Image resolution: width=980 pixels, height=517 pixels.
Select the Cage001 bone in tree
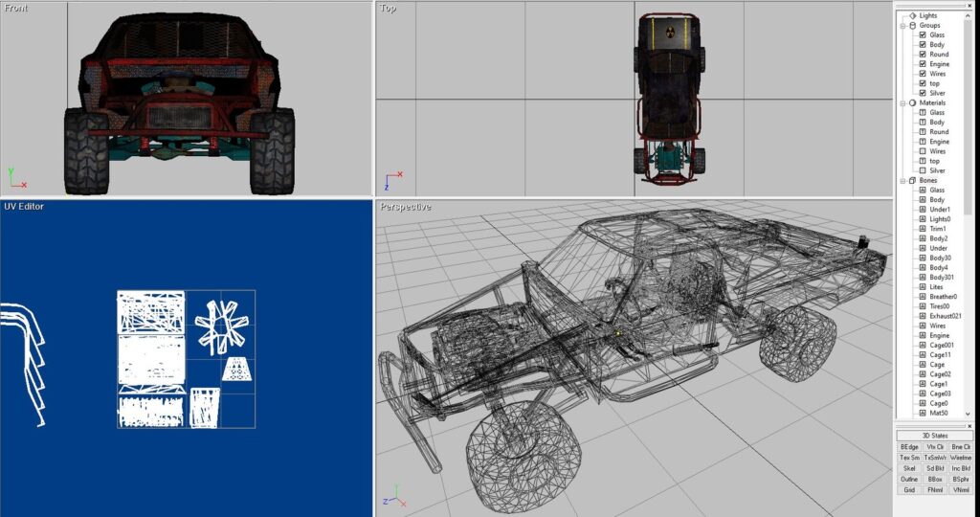(940, 345)
